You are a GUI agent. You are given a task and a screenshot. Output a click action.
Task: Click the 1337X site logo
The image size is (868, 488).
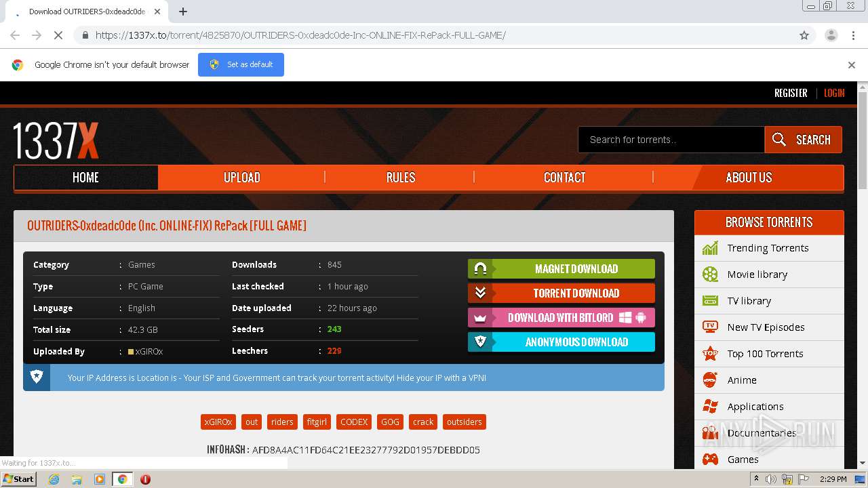coord(56,140)
